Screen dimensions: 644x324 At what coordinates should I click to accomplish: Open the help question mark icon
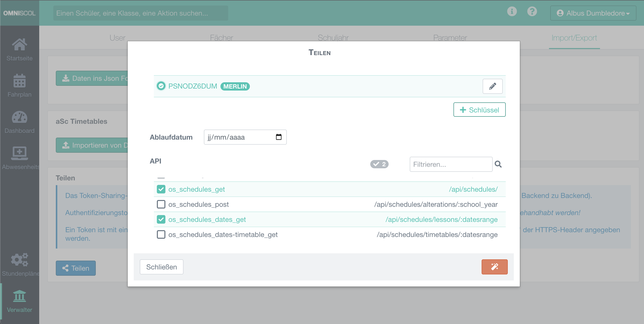532,11
